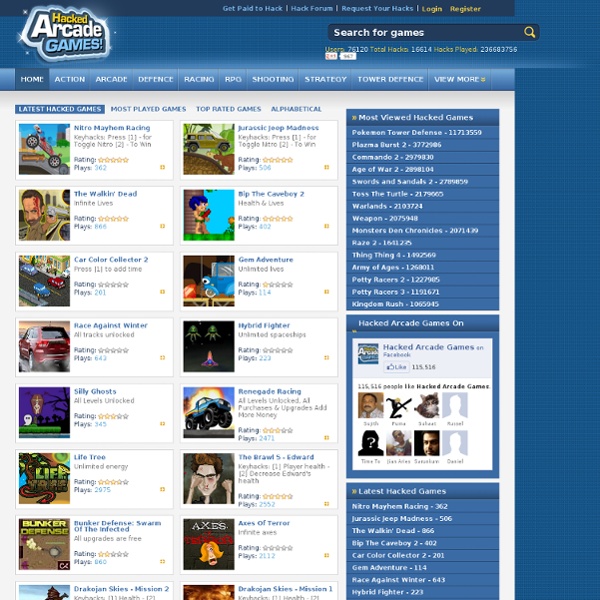Click the search magnifier icon

(529, 32)
